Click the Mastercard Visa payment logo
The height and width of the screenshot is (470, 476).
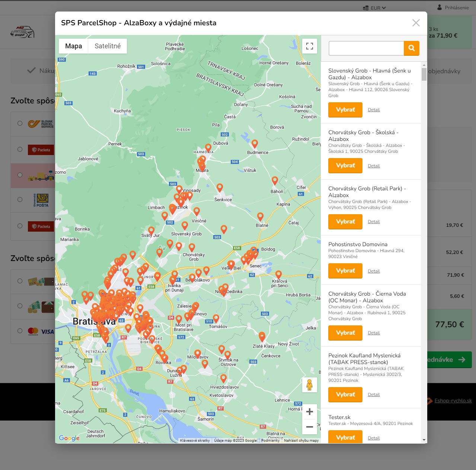(x=41, y=331)
